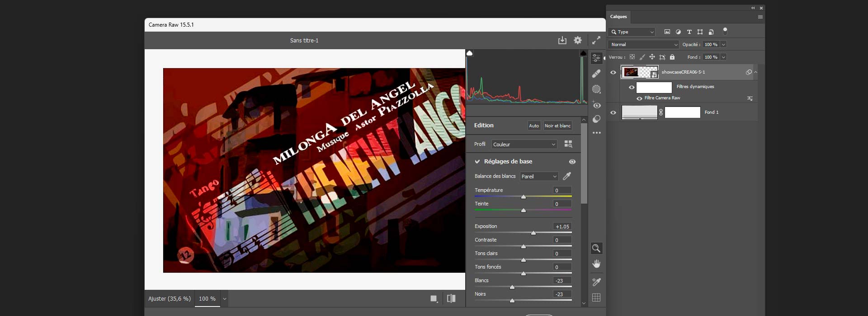Hide the Fond 1 layer
This screenshot has height=316, width=868.
click(x=613, y=112)
